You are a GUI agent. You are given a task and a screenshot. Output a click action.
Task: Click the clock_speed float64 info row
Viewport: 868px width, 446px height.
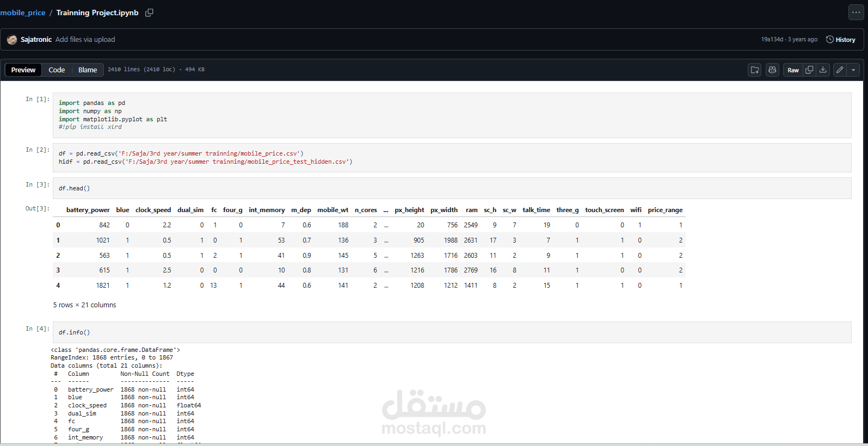pyautogui.click(x=127, y=406)
